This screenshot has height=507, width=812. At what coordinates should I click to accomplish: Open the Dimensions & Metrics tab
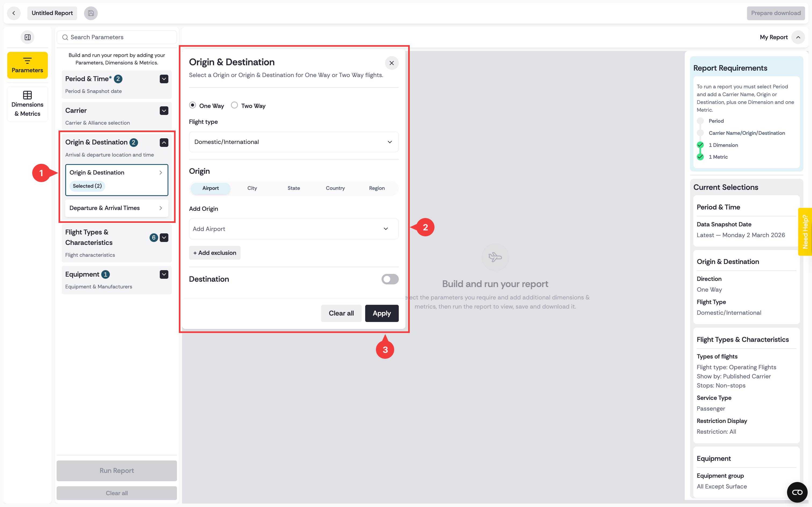click(x=27, y=104)
